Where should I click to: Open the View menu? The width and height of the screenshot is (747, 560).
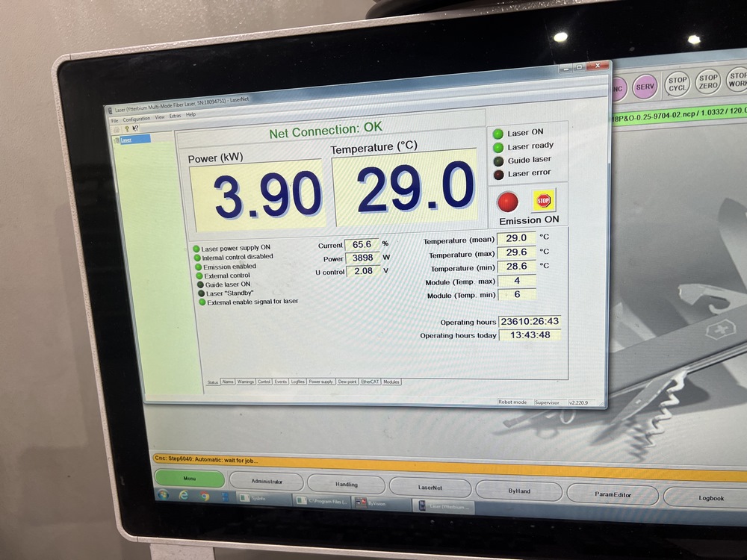[160, 117]
